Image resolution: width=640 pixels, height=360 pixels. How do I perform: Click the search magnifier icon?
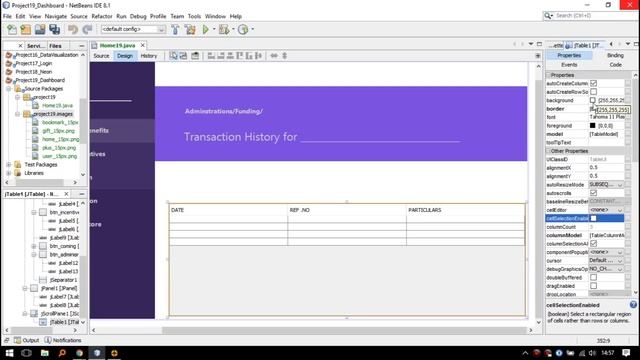548,16
